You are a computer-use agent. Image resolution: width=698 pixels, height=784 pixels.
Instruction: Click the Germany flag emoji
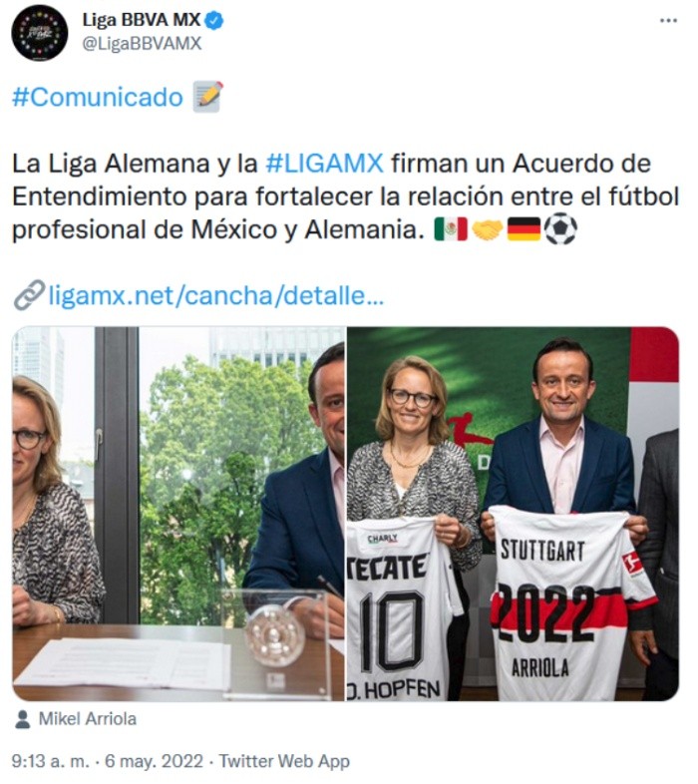[x=524, y=229]
